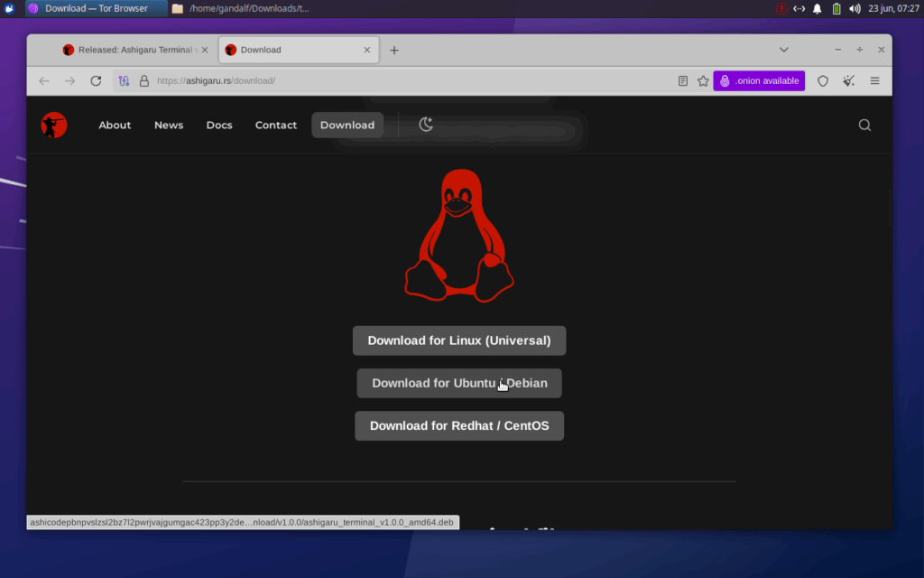Screen dimensions: 924x578
Task: Select Download in site navigation
Action: click(347, 125)
